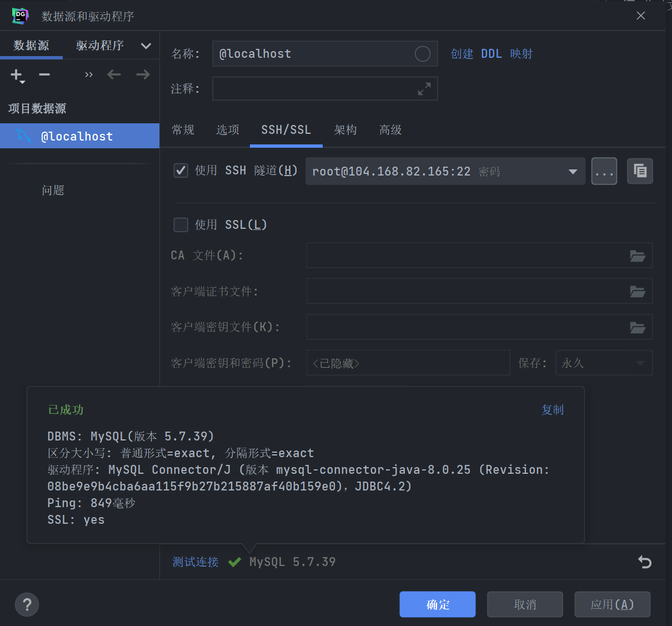The height and width of the screenshot is (626, 672).
Task: Switch to the 驱动程序 tab
Action: 100,46
